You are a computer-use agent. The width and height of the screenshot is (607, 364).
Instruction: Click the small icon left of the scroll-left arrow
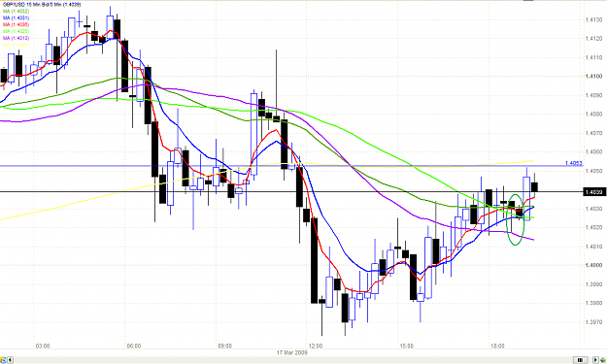tap(3, 360)
